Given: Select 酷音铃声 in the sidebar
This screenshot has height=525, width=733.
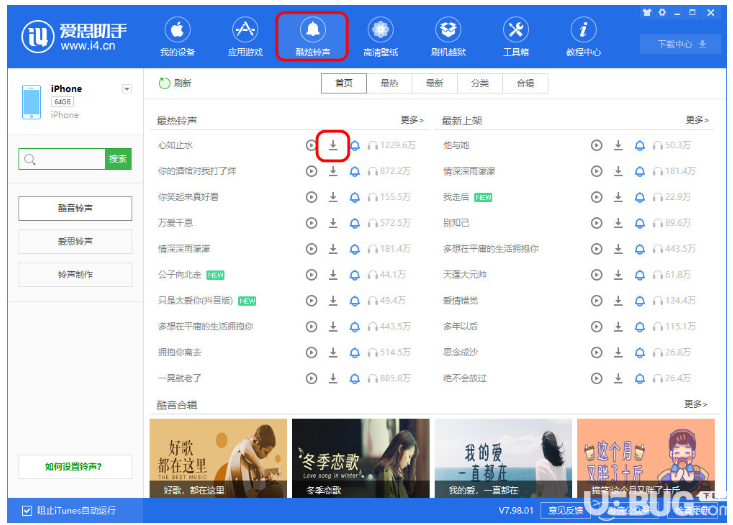Looking at the screenshot, I should 75,208.
